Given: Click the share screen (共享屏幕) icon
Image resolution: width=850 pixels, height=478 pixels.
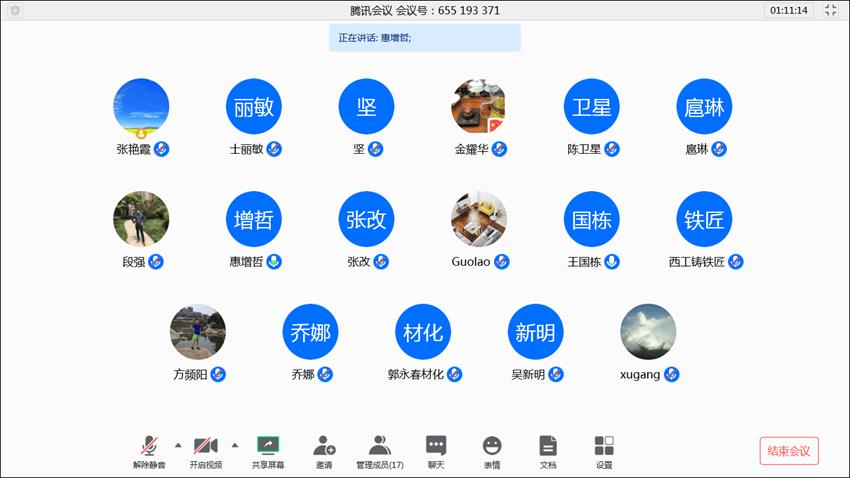Looking at the screenshot, I should pos(268,446).
